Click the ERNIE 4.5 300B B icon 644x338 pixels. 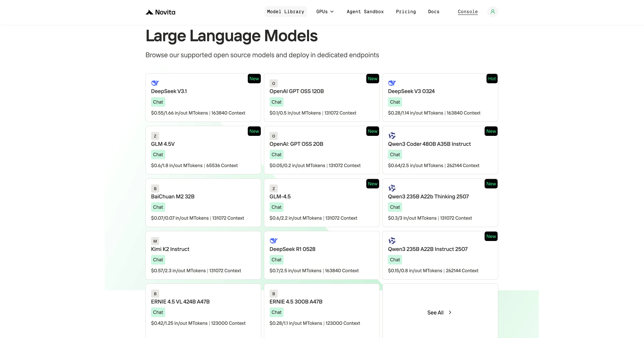[274, 294]
